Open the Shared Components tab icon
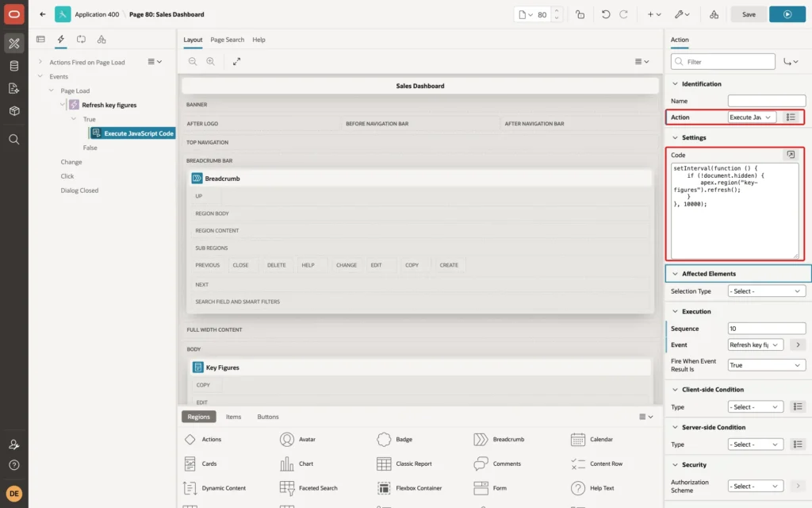 click(101, 39)
